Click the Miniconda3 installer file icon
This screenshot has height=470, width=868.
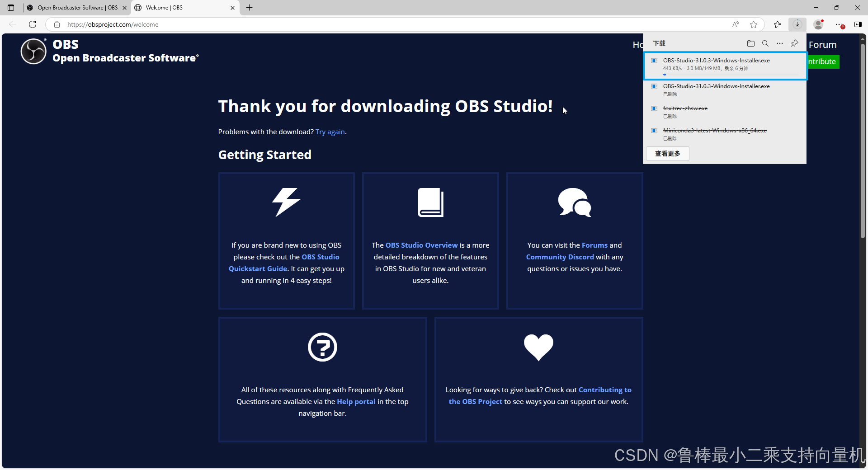pyautogui.click(x=654, y=131)
